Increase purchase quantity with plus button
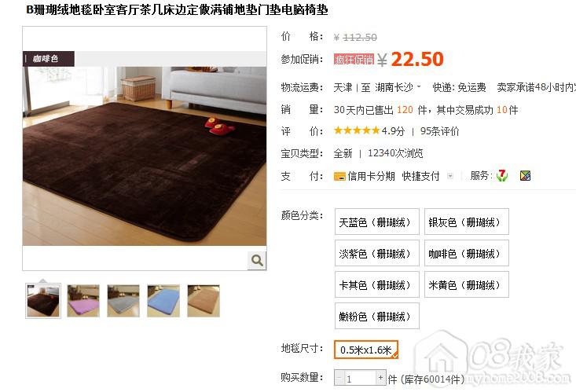 tap(380, 377)
